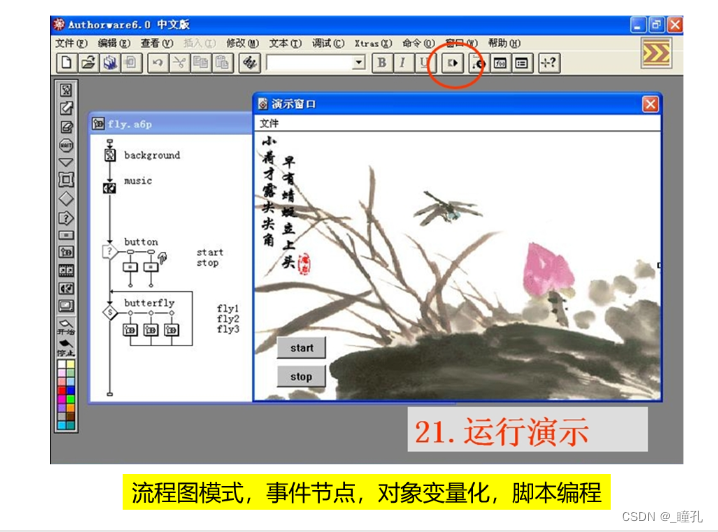Viewport: 718px width, 532px height.
Task: Select the button interaction icon on flowline
Action: (109, 251)
